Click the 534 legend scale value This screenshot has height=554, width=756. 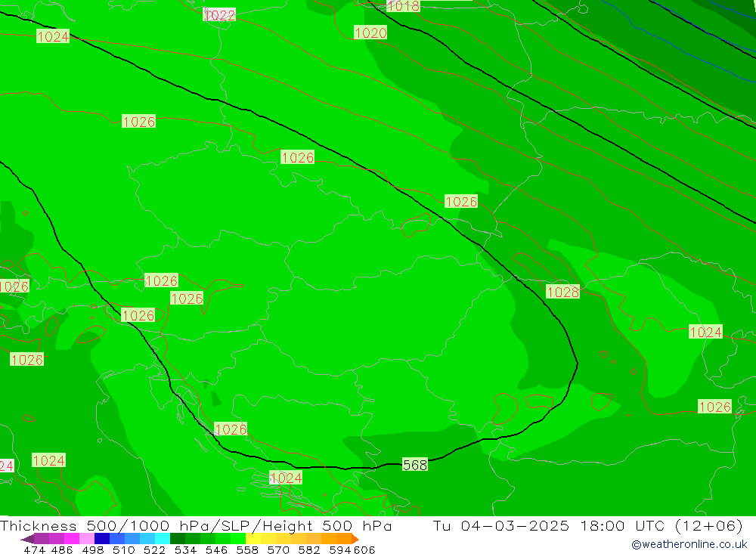coord(186,549)
